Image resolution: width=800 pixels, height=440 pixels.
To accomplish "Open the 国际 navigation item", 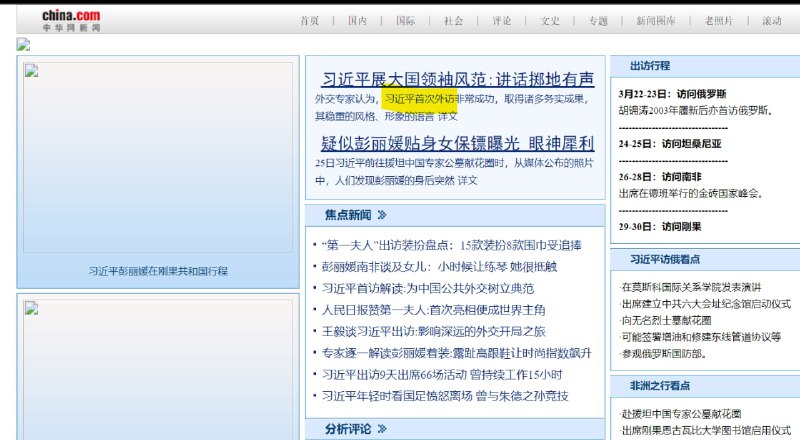I will [406, 21].
